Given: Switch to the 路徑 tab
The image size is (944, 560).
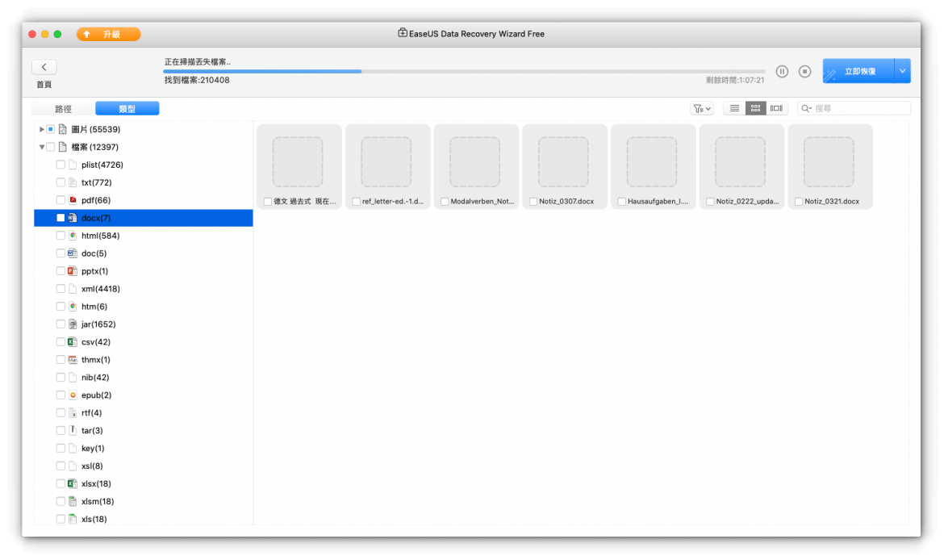Looking at the screenshot, I should click(63, 108).
